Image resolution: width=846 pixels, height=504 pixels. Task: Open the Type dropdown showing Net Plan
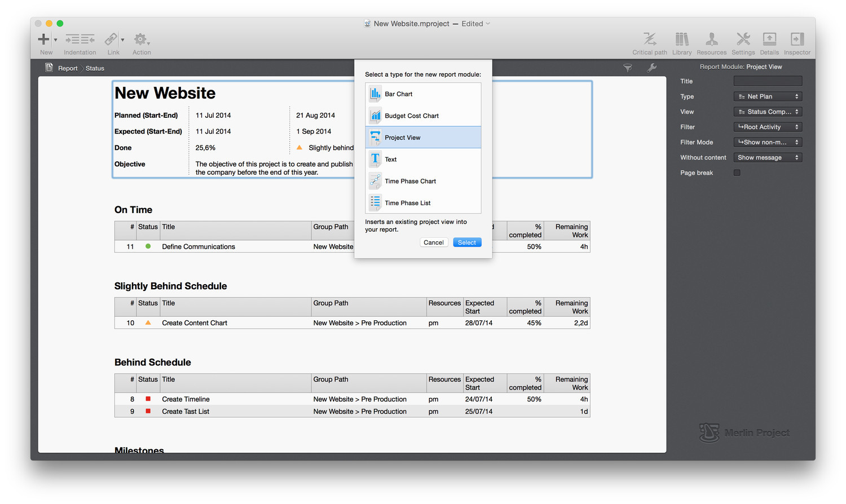[x=767, y=96]
